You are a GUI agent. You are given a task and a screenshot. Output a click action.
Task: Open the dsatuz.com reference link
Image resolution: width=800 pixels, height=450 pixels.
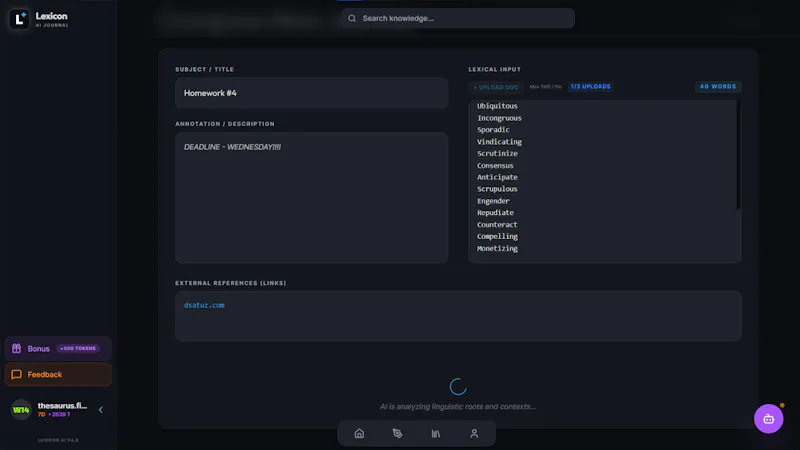point(204,305)
